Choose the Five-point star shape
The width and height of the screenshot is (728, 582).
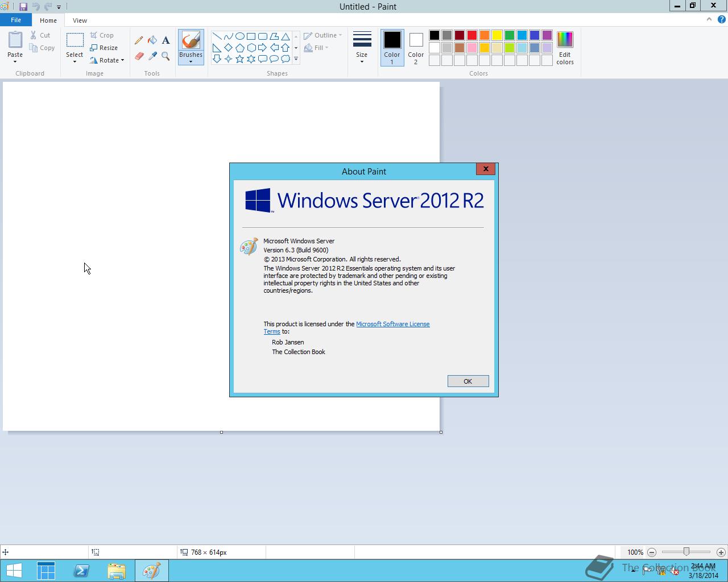click(239, 59)
